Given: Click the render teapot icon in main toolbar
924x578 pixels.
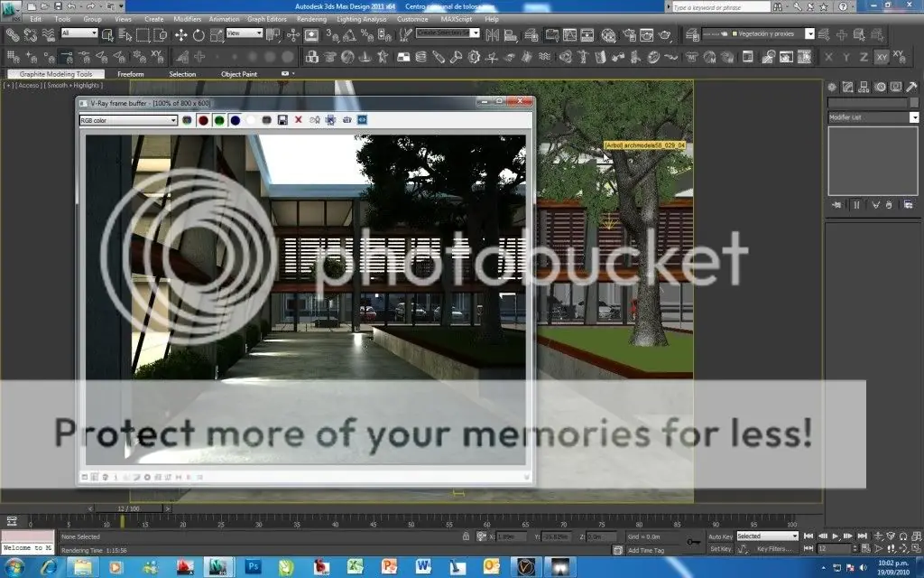Looking at the screenshot, I should (x=666, y=34).
